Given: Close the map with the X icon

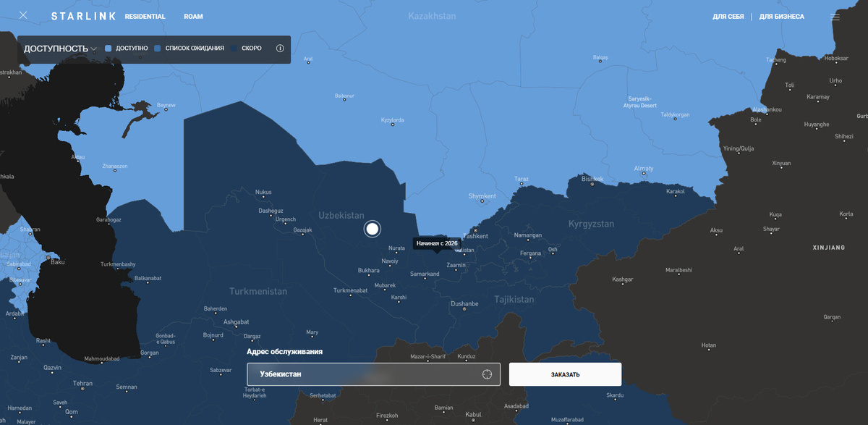Looking at the screenshot, I should pyautogui.click(x=23, y=15).
